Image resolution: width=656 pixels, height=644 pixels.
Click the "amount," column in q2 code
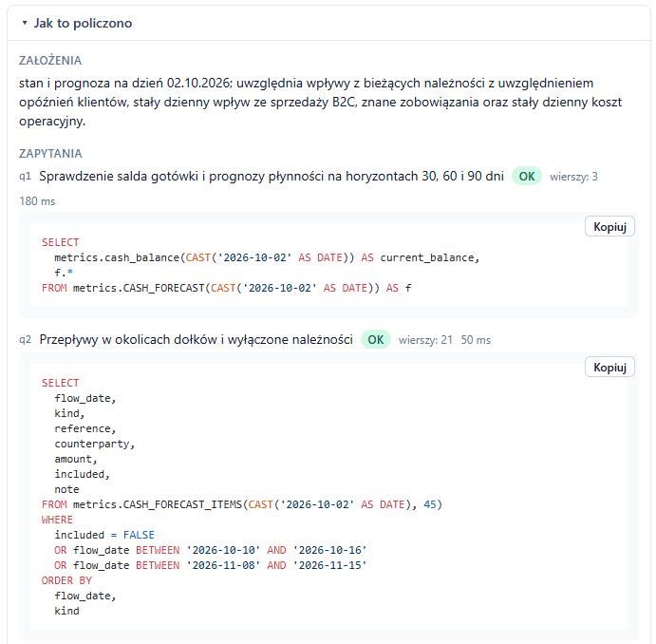pos(76,459)
